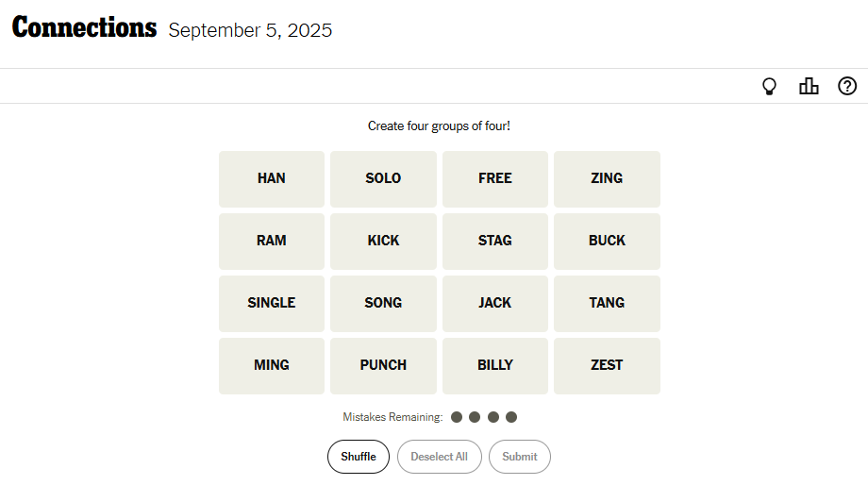The height and width of the screenshot is (485, 868).
Task: Select the KICK tile
Action: coord(383,241)
